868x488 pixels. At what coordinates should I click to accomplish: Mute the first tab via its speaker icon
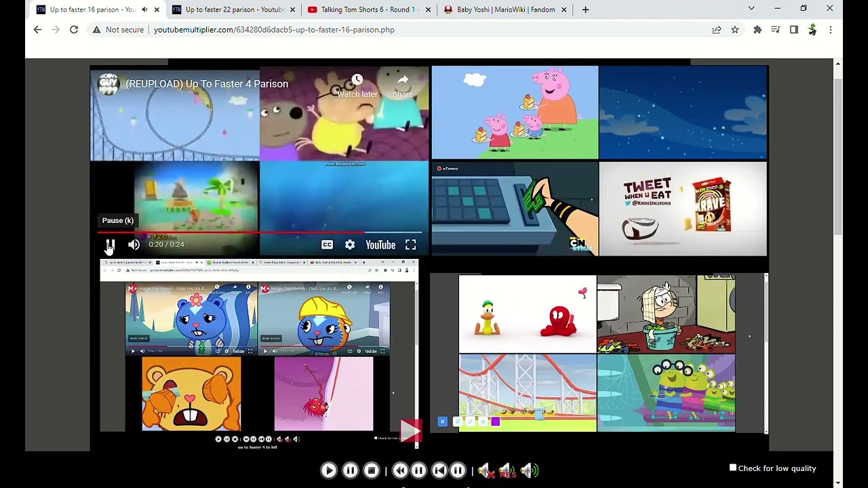(x=144, y=9)
